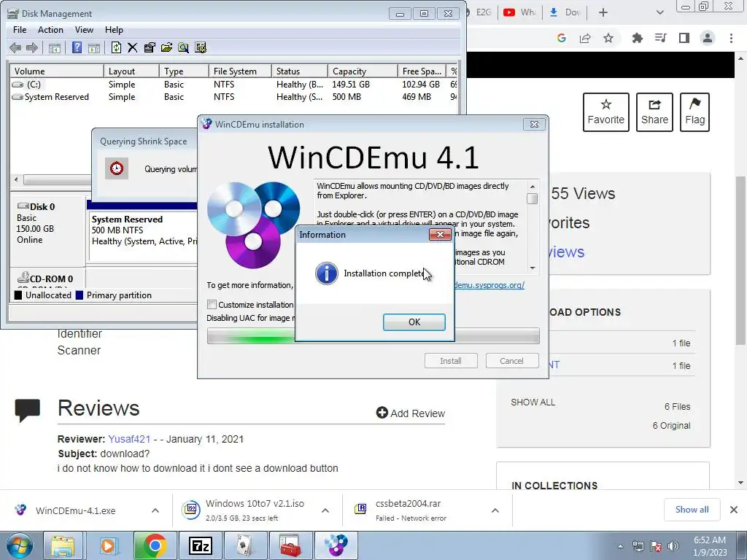Click the Explore magnifier icon in Disk Management toolbar
This screenshot has width=747, height=560.
[183, 47]
